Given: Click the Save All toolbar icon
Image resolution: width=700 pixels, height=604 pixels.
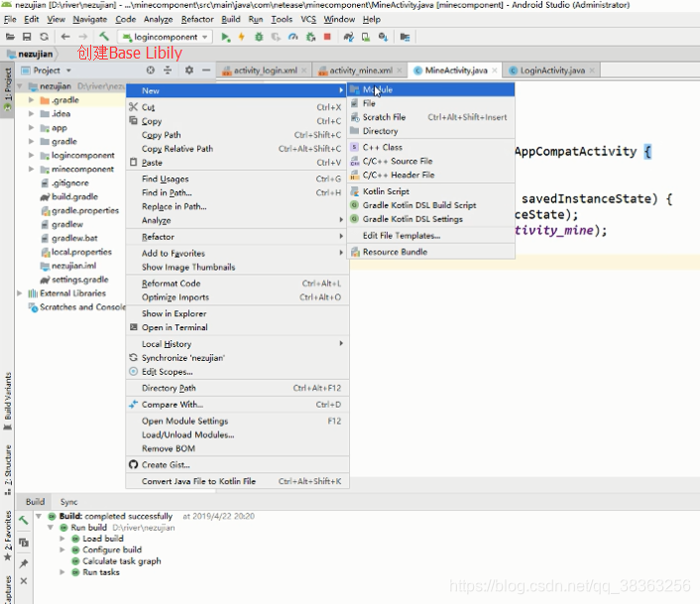Looking at the screenshot, I should [x=27, y=37].
